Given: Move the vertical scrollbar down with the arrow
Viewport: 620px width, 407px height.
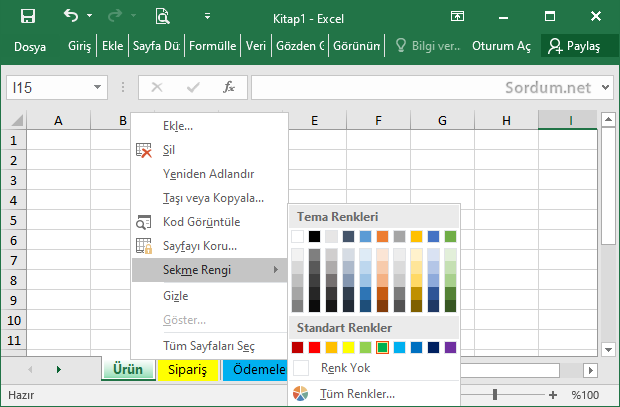Looking at the screenshot, I should (608, 349).
